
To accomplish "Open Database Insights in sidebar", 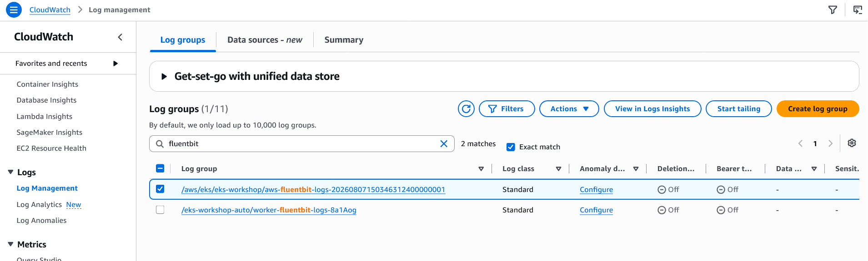I will click(46, 100).
